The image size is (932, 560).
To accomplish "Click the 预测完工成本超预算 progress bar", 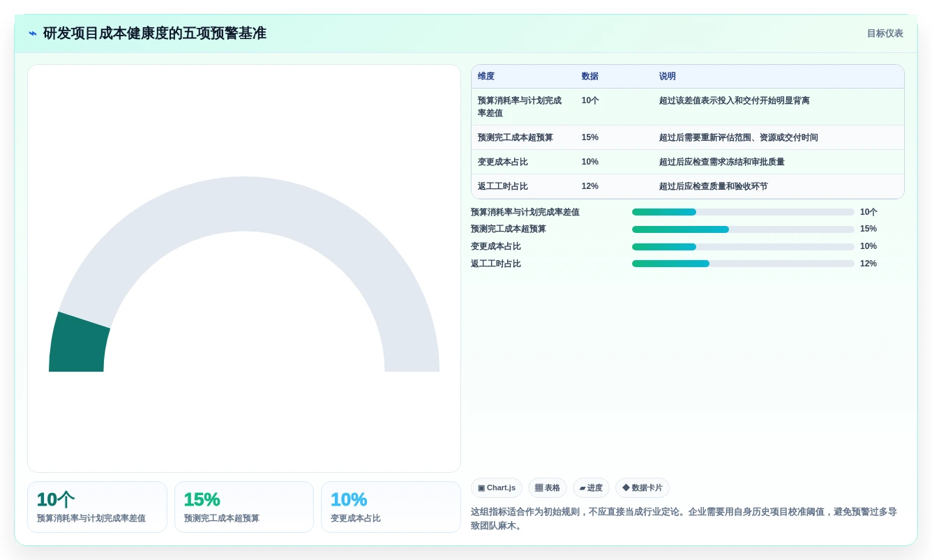I will click(743, 229).
